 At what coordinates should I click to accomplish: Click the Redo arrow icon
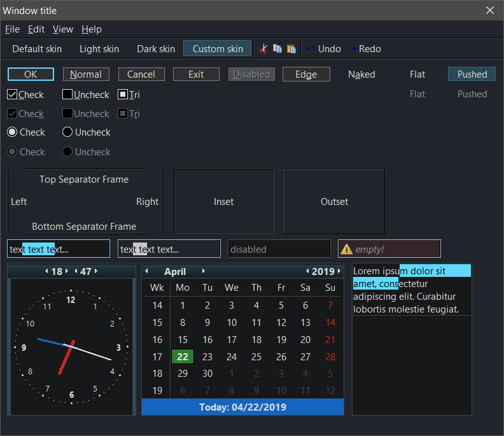point(352,49)
